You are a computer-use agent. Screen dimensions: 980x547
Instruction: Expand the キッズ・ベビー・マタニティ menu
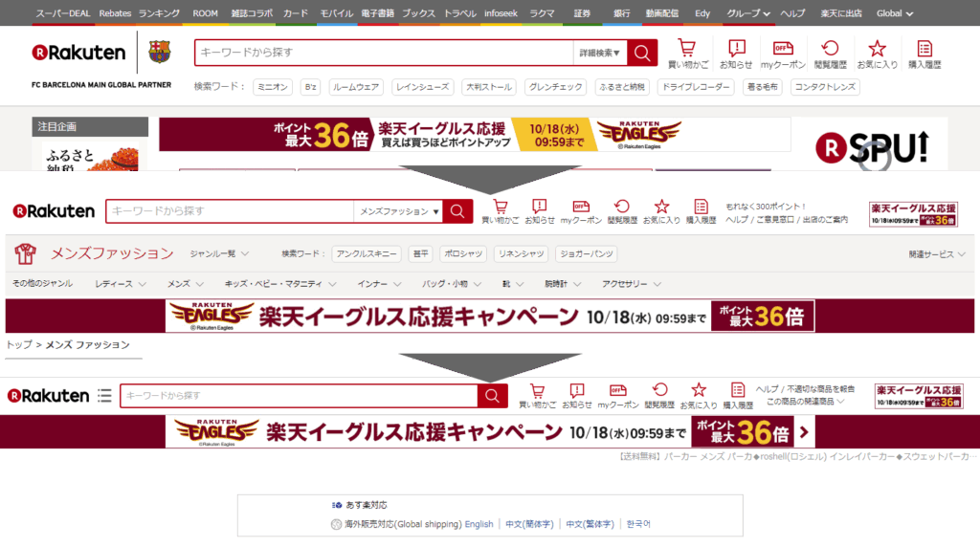point(280,283)
